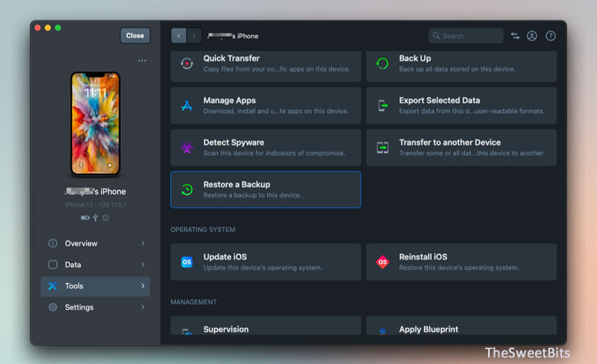The image size is (597, 364).
Task: Open Quick Transfer
Action: [x=266, y=66]
